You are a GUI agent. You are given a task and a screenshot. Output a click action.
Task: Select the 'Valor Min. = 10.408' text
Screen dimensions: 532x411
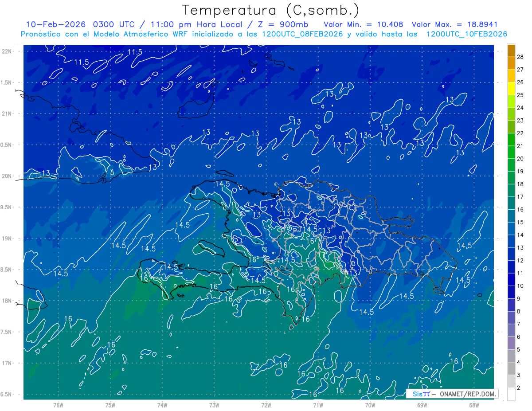(364, 24)
